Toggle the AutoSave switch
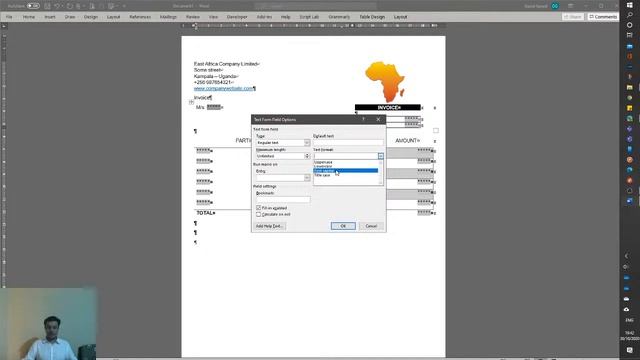The width and height of the screenshot is (640, 360). (33, 6)
